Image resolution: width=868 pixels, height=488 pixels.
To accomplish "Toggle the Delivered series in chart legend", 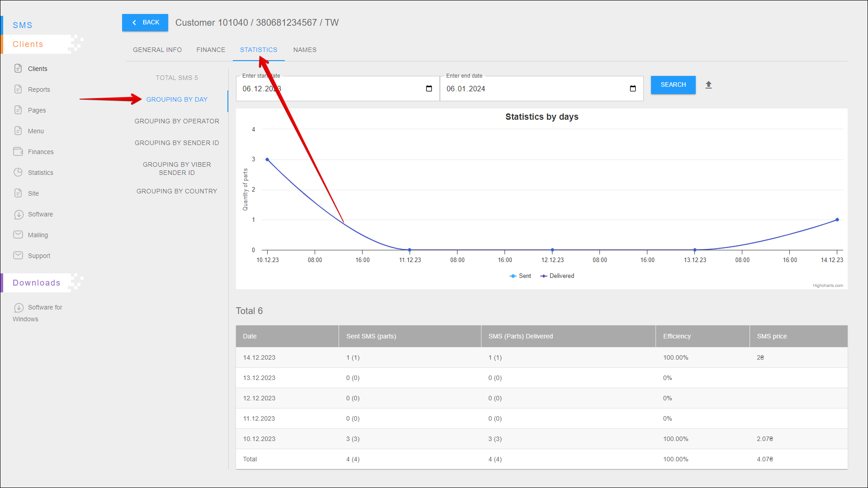I will click(557, 276).
